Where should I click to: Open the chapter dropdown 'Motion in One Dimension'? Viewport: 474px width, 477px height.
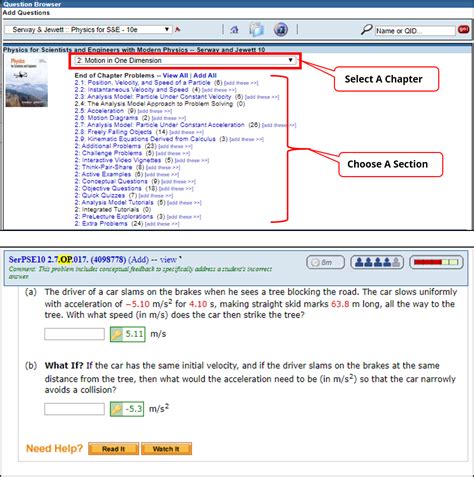tap(185, 60)
